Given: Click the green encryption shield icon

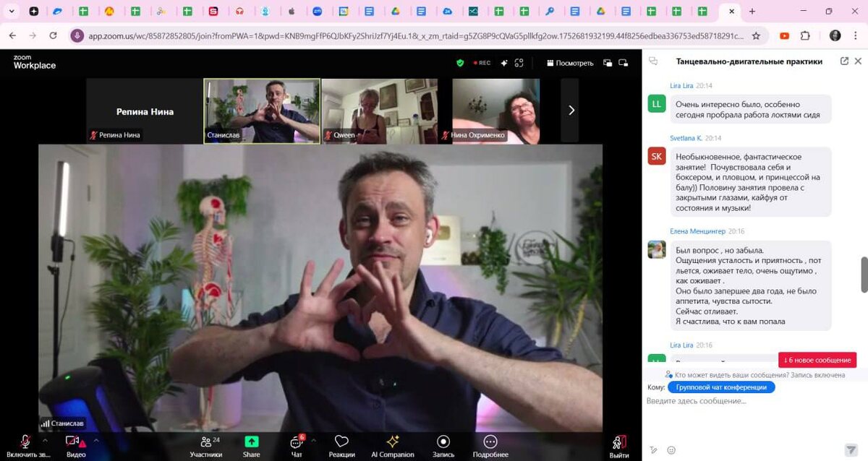Looking at the screenshot, I should (x=459, y=63).
